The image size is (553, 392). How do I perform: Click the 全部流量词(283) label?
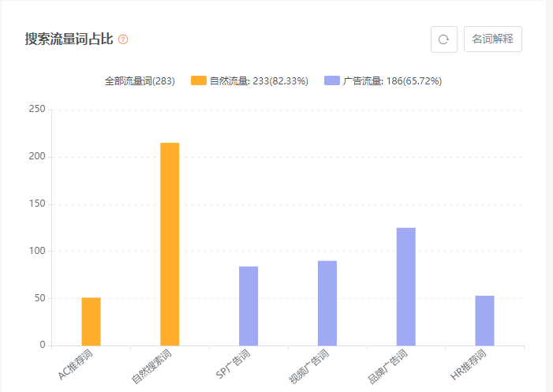[x=140, y=81]
